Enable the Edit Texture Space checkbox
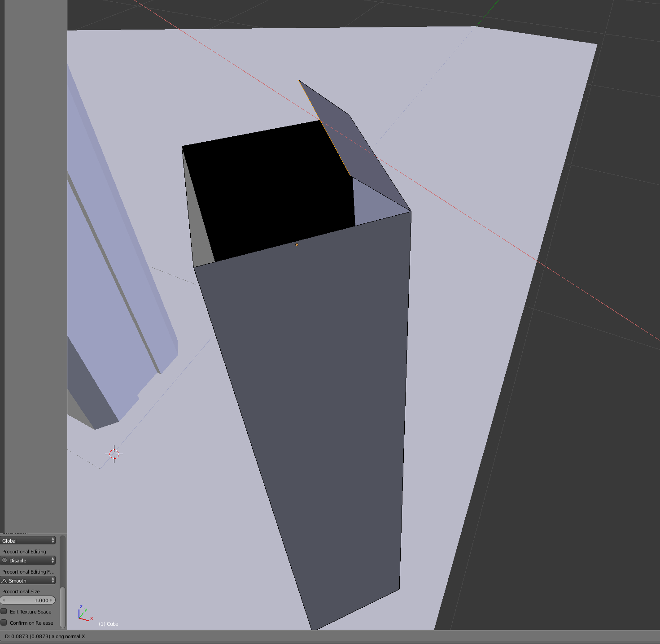The image size is (660, 644). (x=4, y=612)
